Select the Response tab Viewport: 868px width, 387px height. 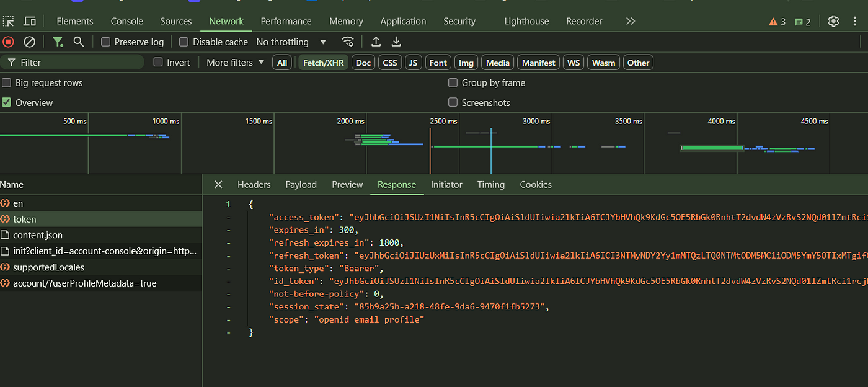pos(397,184)
